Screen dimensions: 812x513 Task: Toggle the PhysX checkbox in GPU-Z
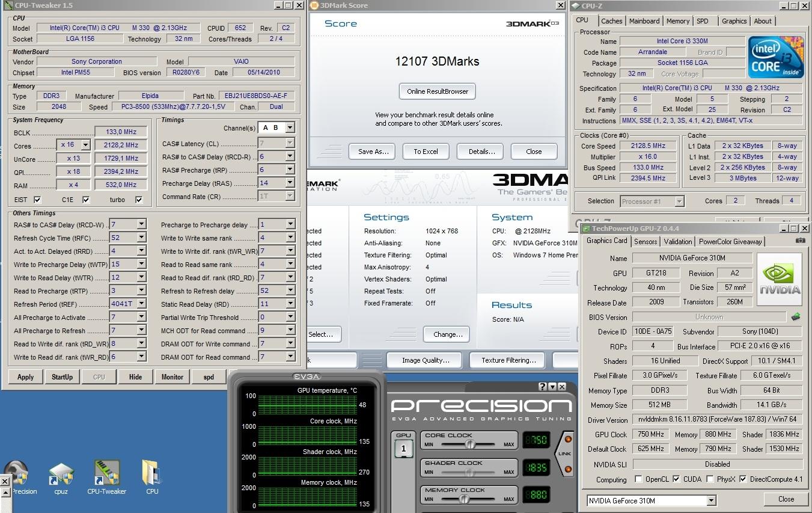(710, 479)
